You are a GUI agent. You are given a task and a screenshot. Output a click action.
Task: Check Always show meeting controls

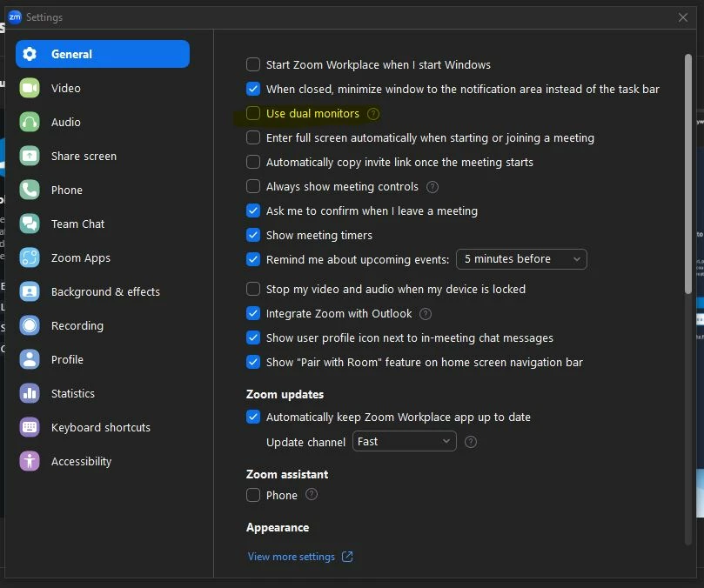[253, 186]
